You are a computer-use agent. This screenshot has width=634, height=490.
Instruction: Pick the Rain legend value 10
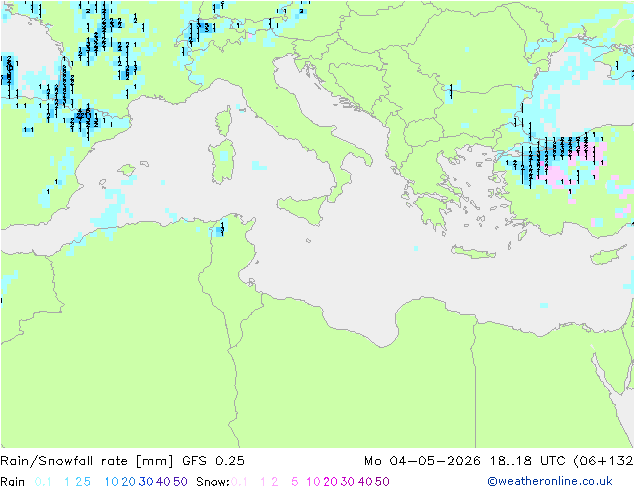[x=112, y=482]
